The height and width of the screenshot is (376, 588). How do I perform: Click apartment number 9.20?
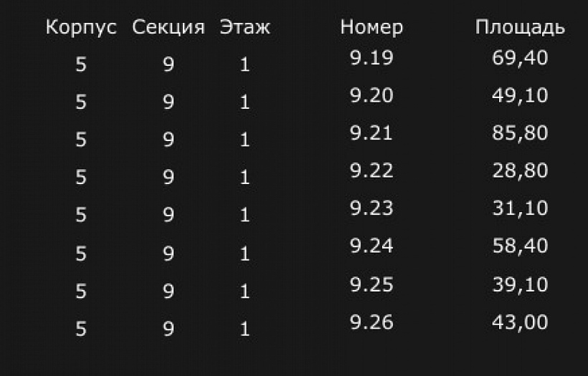pos(371,95)
